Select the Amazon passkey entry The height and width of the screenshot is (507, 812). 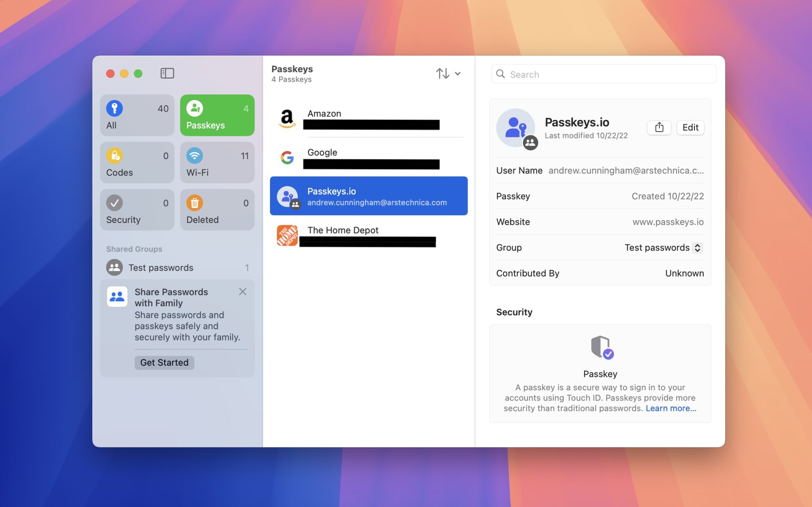coord(368,118)
